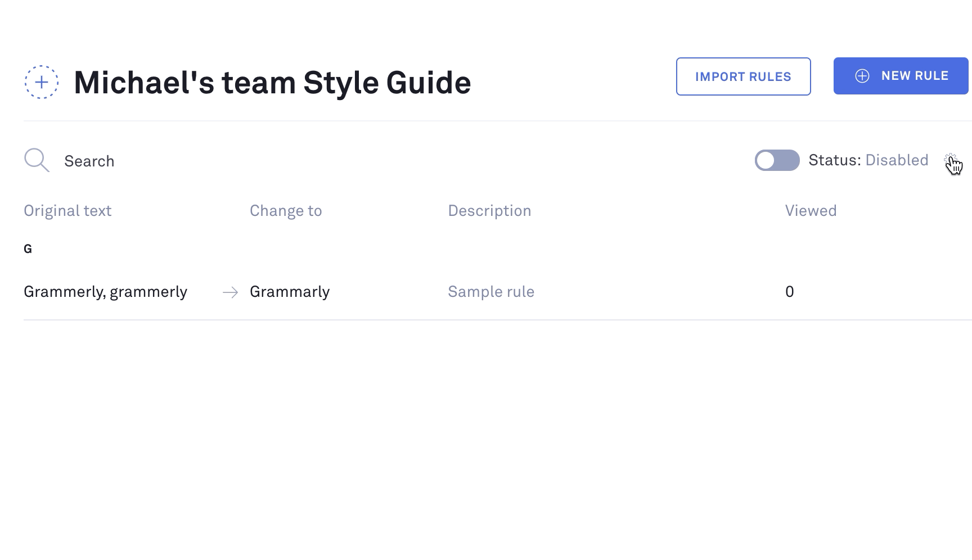Viewport: 972px width, 560px height.
Task: Click the 'Disabled' status text
Action: [x=897, y=160]
